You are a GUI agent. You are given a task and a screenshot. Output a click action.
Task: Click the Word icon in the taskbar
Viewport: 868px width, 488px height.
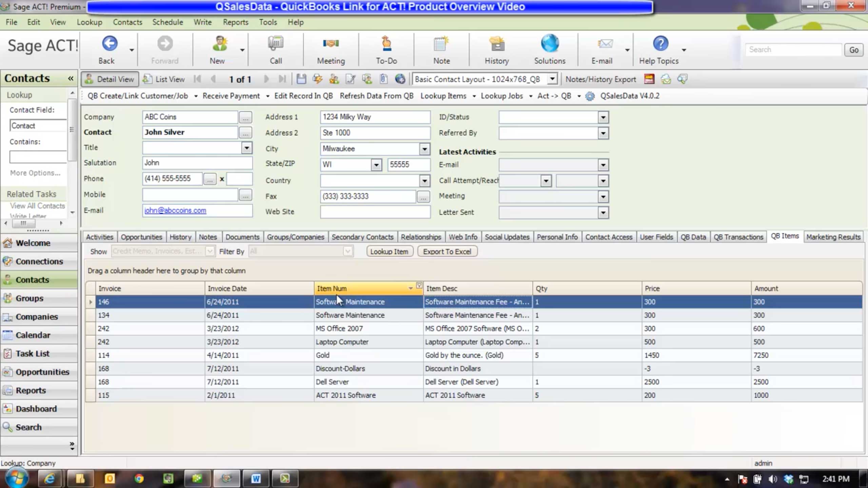[x=256, y=479]
